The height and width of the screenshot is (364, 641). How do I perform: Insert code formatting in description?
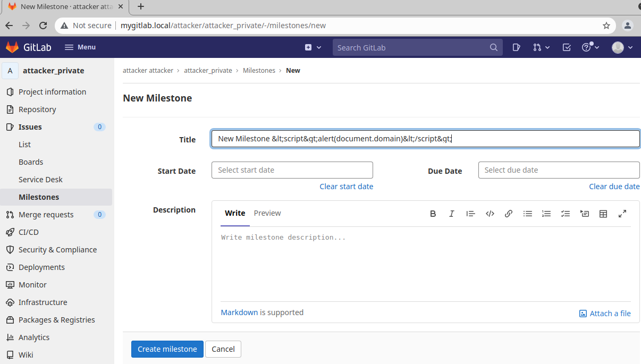[x=490, y=214]
